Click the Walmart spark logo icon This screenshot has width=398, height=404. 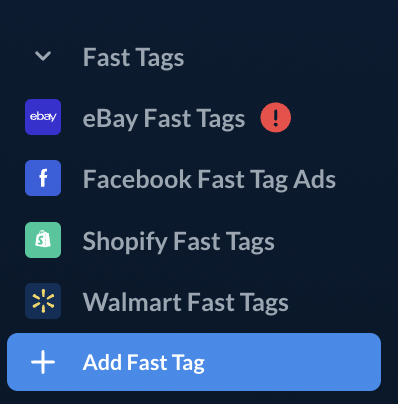[x=43, y=301]
